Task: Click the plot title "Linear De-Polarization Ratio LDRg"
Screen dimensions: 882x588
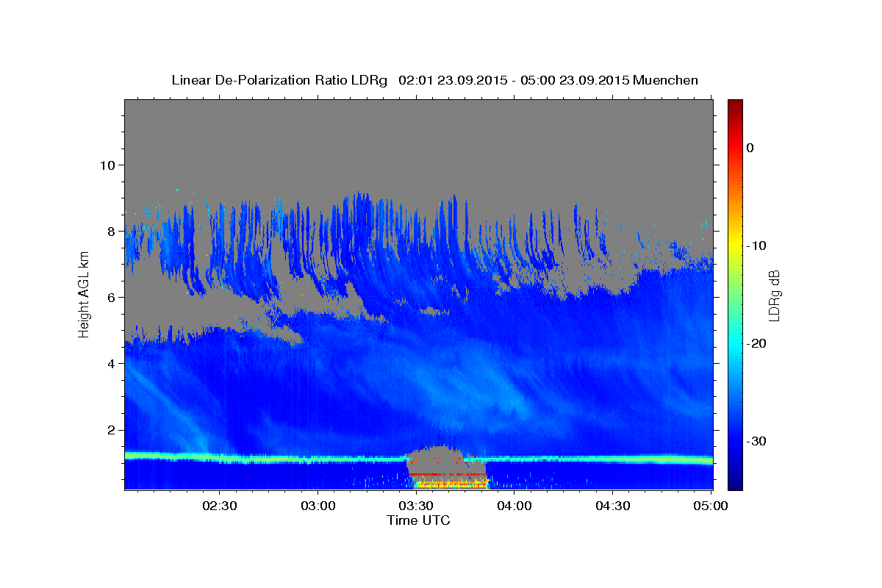Action: [279, 80]
